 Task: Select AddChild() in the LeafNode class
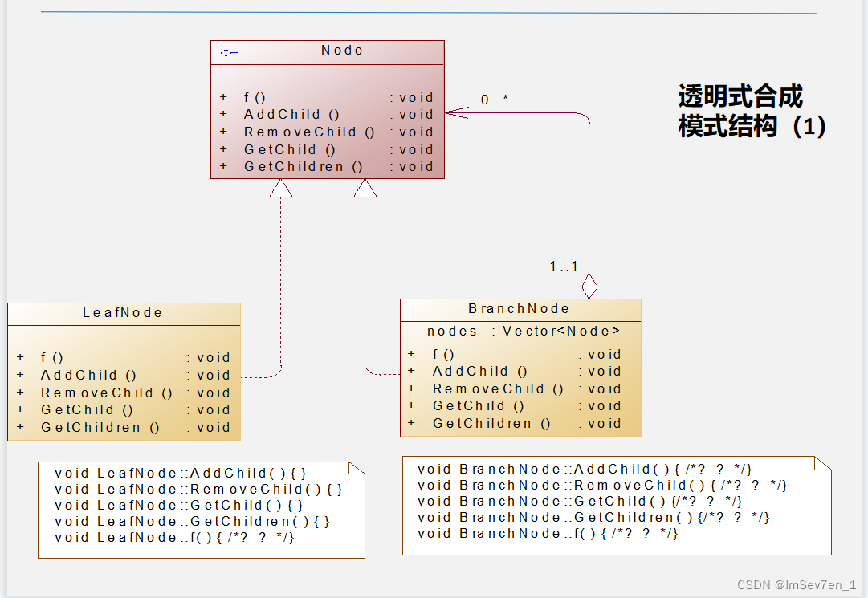(124, 375)
